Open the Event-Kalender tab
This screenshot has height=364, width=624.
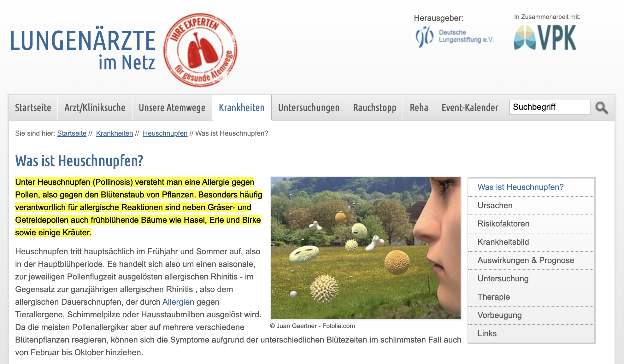[470, 108]
